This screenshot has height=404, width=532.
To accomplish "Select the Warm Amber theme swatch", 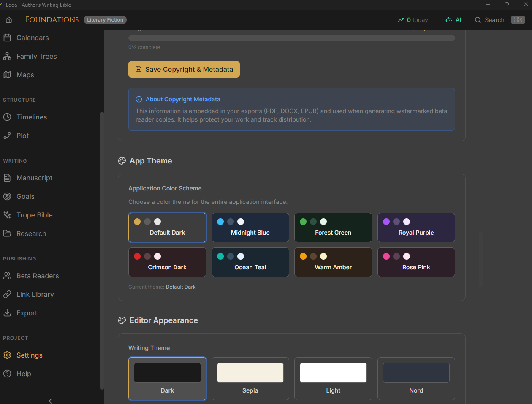I will click(333, 262).
